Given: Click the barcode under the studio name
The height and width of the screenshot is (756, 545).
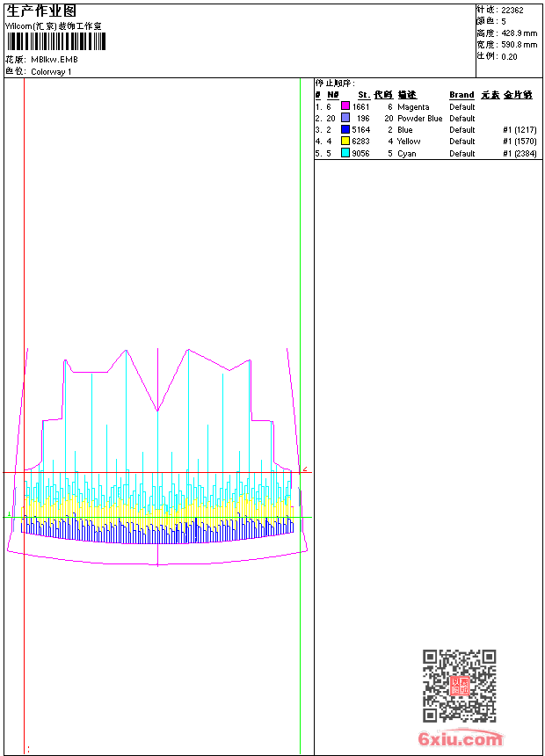Looking at the screenshot, I should 57,42.
